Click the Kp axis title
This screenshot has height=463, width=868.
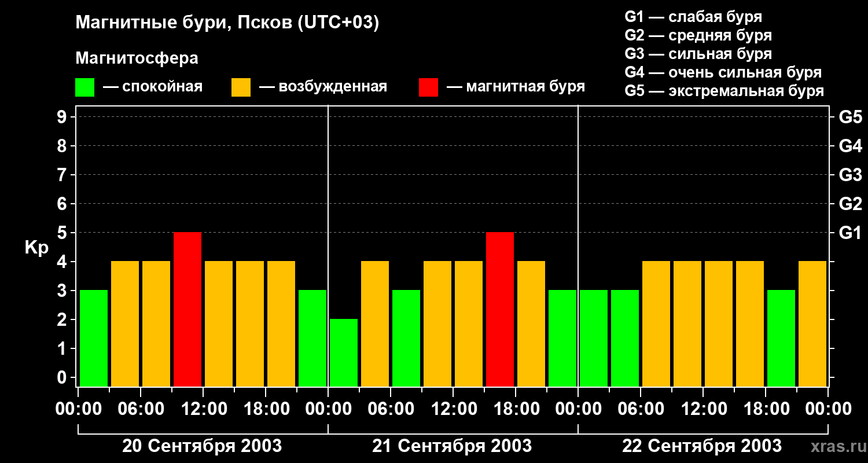point(36,248)
